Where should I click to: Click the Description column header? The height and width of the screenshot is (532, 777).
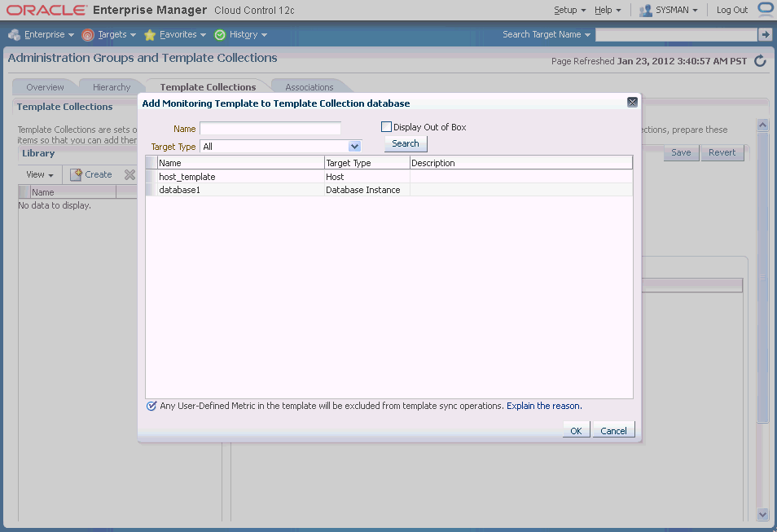tap(521, 163)
